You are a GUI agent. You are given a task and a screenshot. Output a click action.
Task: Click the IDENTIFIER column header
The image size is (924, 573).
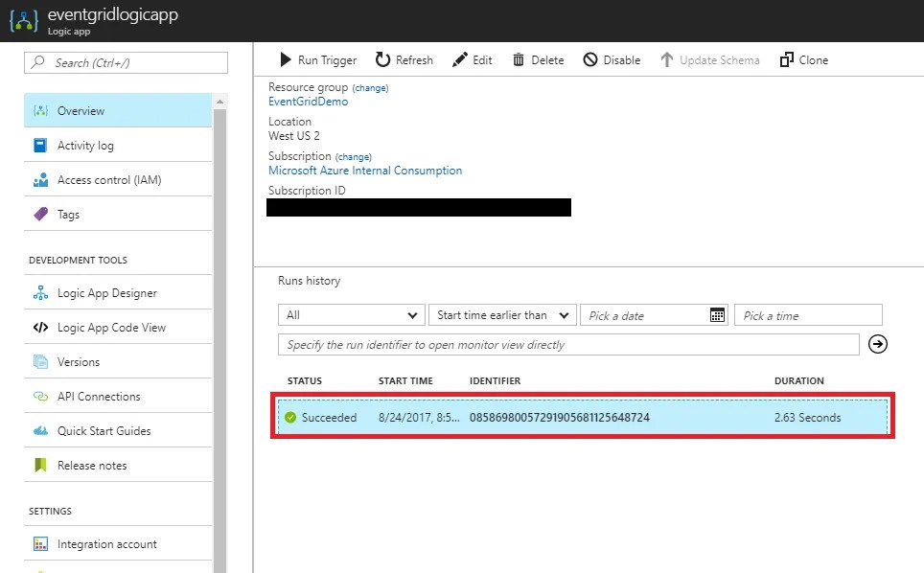[495, 381]
